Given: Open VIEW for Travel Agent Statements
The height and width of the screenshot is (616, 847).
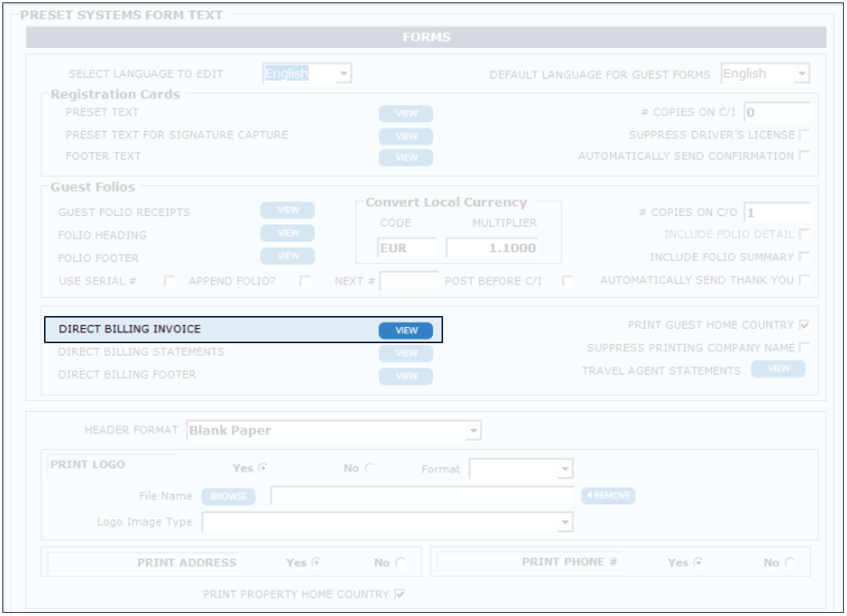Looking at the screenshot, I should pos(778,369).
